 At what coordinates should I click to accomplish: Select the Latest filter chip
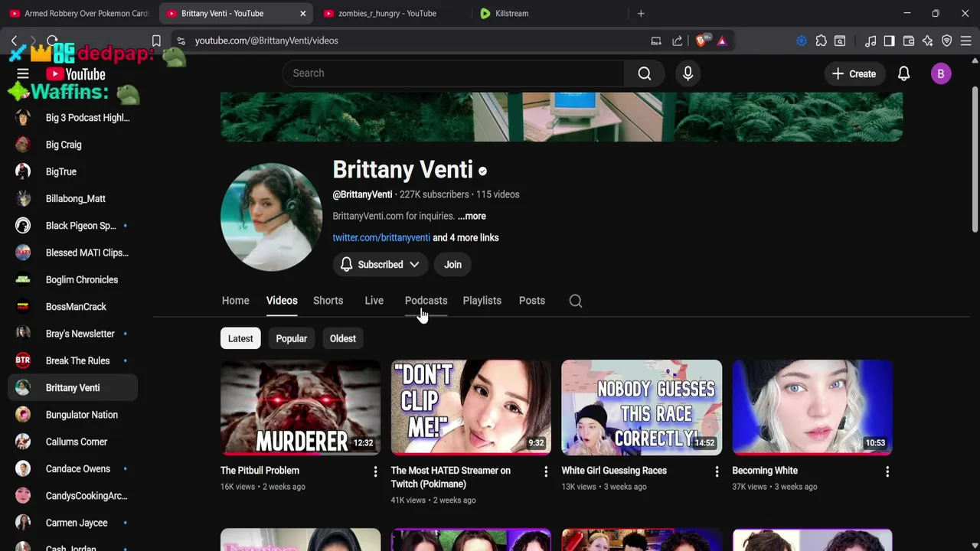tap(240, 338)
